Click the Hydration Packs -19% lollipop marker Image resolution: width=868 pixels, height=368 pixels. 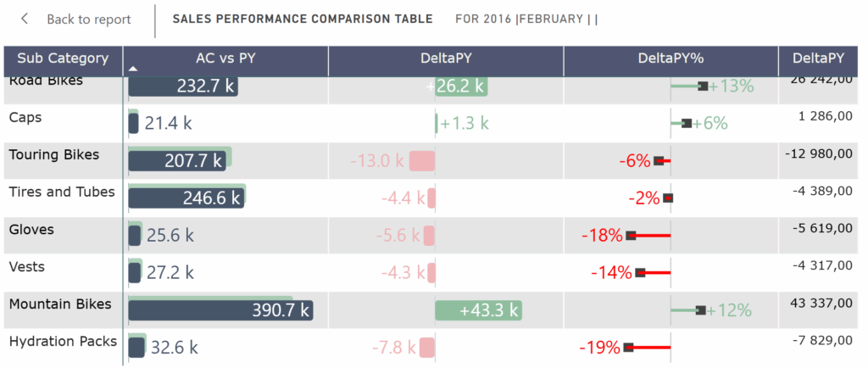[x=628, y=347]
